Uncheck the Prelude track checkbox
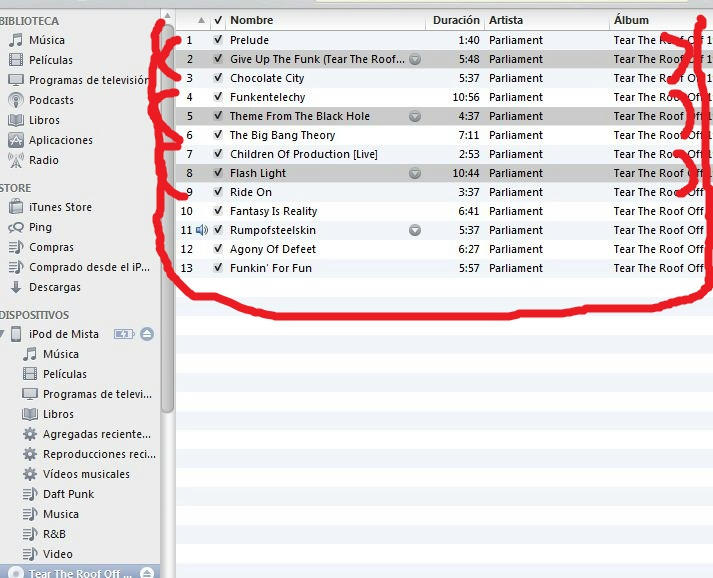The width and height of the screenshot is (713, 578). point(218,40)
